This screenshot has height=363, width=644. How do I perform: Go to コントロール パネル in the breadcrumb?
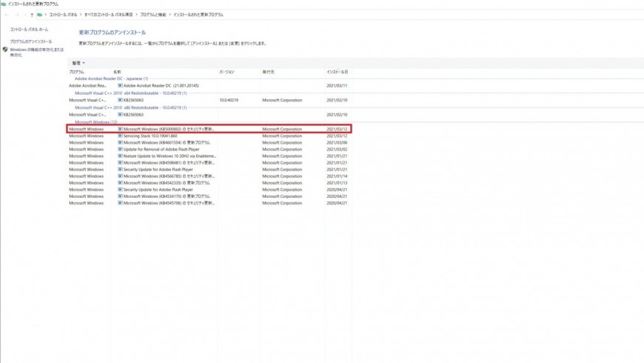63,15
